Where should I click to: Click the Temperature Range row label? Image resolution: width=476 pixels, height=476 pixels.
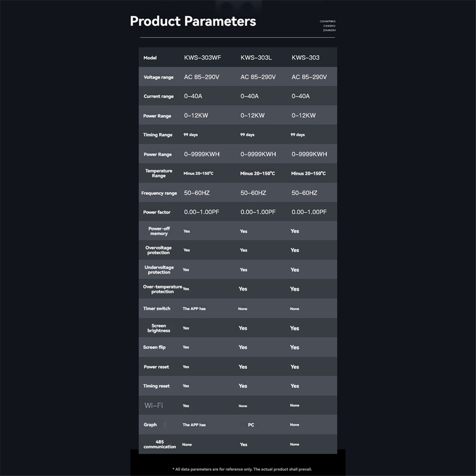tap(159, 173)
